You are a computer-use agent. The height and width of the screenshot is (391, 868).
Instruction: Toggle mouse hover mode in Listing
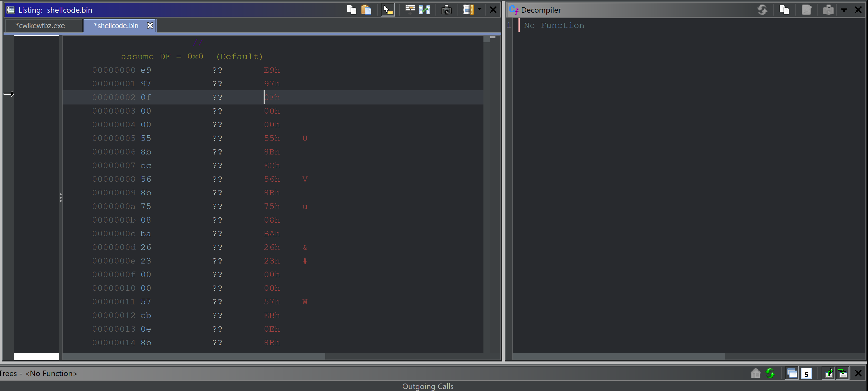[388, 10]
